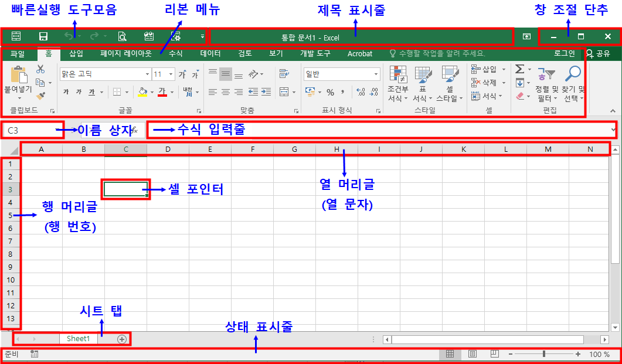Select the Sheet1 tab
622x364 pixels.
pos(78,339)
